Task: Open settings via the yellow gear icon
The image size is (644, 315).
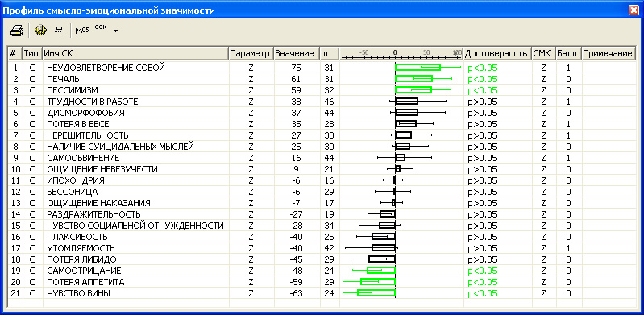Action: pyautogui.click(x=40, y=30)
